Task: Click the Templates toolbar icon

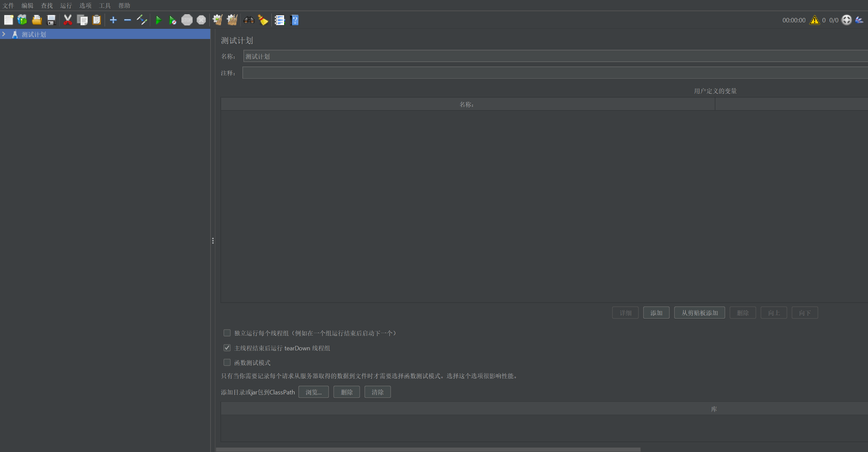Action: pos(22,20)
